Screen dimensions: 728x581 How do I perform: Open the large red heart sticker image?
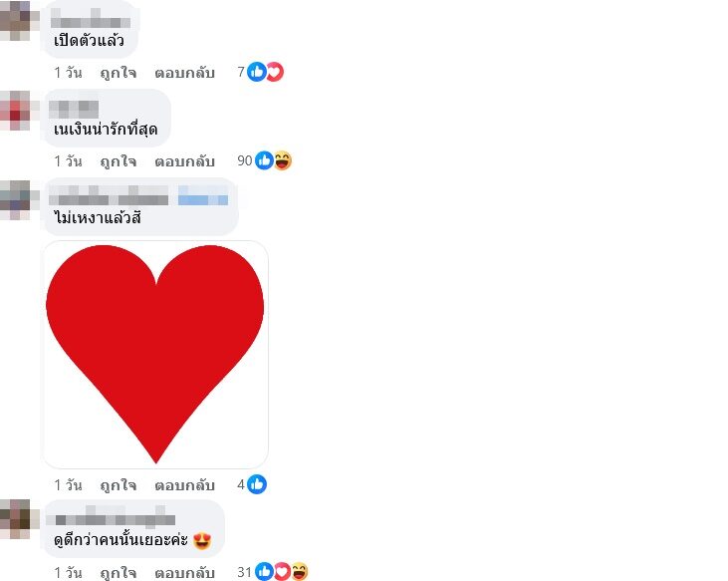tap(155, 355)
